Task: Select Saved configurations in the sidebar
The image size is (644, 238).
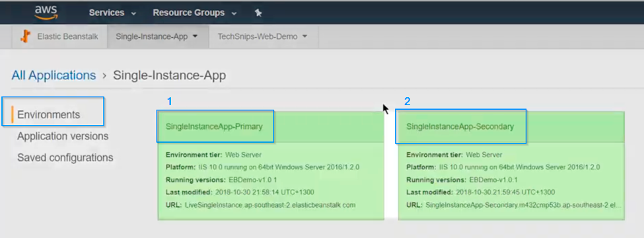Action: click(65, 157)
